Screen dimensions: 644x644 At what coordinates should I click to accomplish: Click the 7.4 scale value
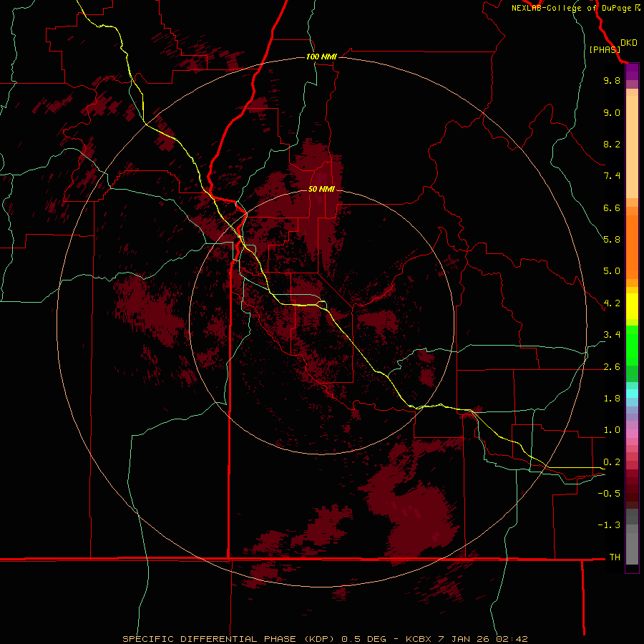612,176
